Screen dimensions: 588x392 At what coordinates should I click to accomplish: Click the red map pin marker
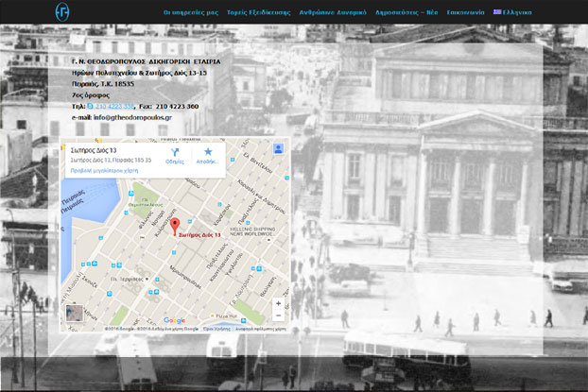click(x=174, y=226)
